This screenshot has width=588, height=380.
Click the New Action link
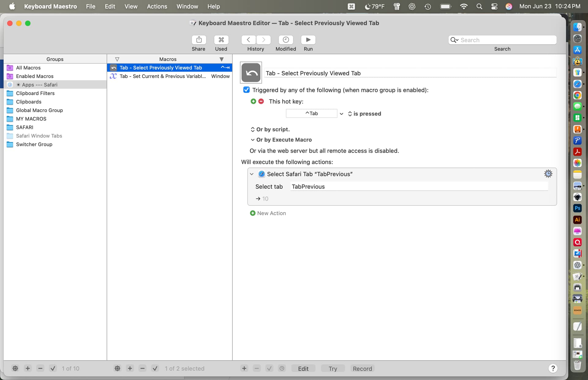(x=272, y=213)
